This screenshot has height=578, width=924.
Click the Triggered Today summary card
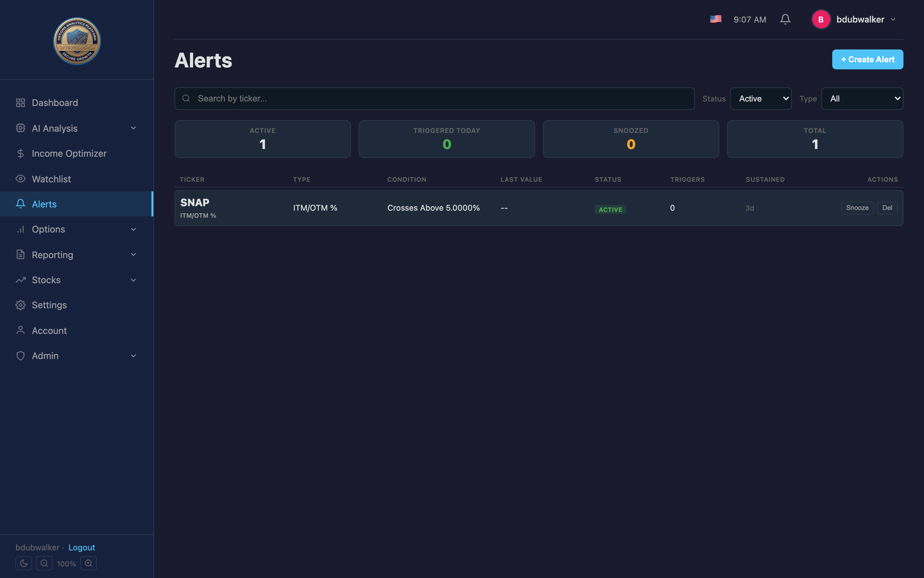tap(447, 139)
